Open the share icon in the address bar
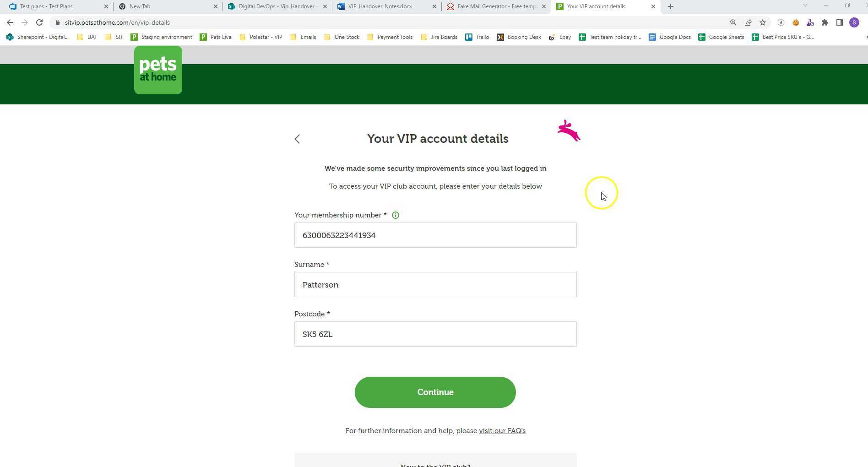Image resolution: width=868 pixels, height=467 pixels. coord(748,22)
